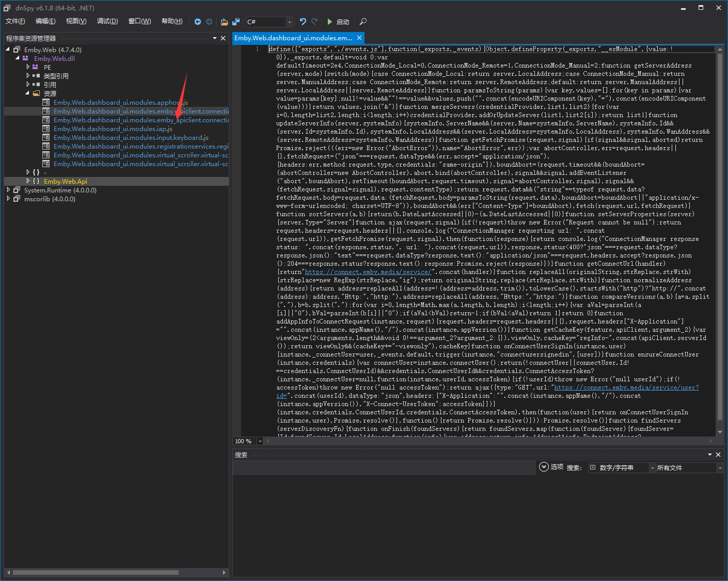Image resolution: width=728 pixels, height=581 pixels.
Task: Open the connect.emby.media/service/user? link
Action: 626,388
